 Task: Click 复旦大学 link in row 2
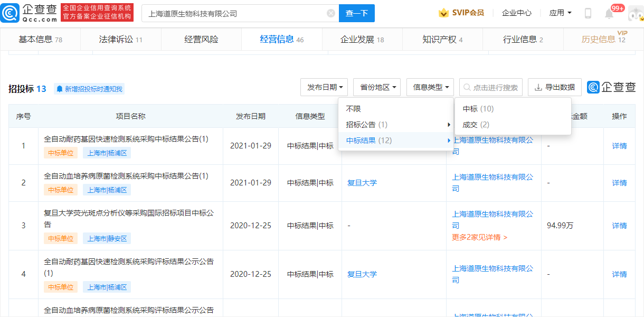[362, 183]
